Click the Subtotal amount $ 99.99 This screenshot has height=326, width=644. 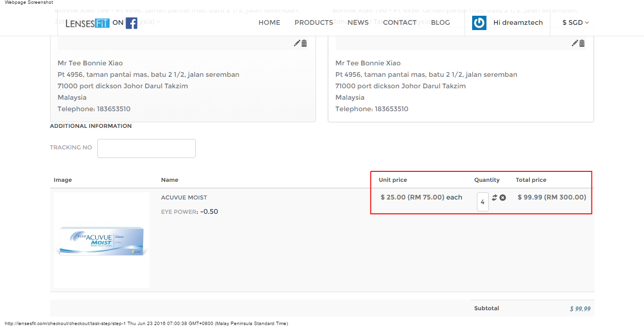coord(580,309)
